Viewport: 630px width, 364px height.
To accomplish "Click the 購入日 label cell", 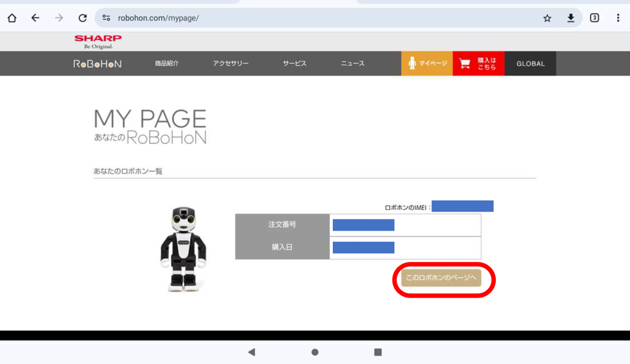I will [x=282, y=248].
